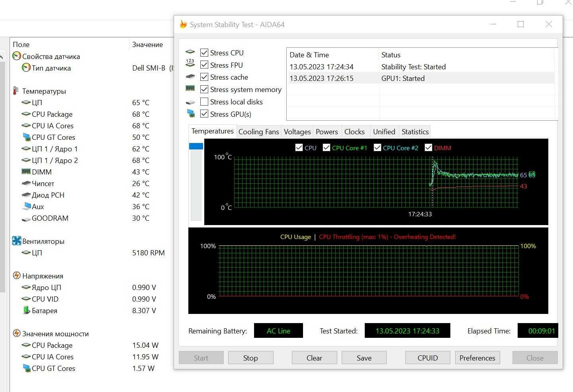Click the disk icon beside Stress local disks
Screen dimensions: 573x392
(190, 102)
